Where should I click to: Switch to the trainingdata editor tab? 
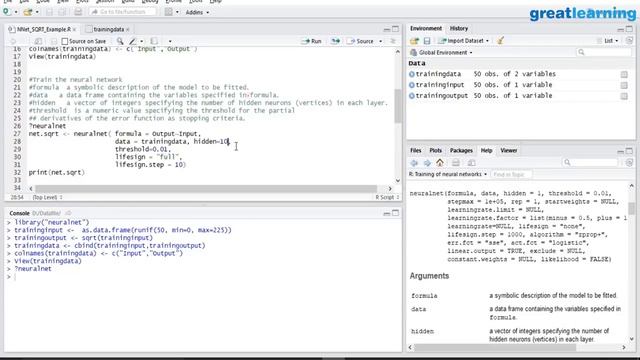(x=108, y=29)
